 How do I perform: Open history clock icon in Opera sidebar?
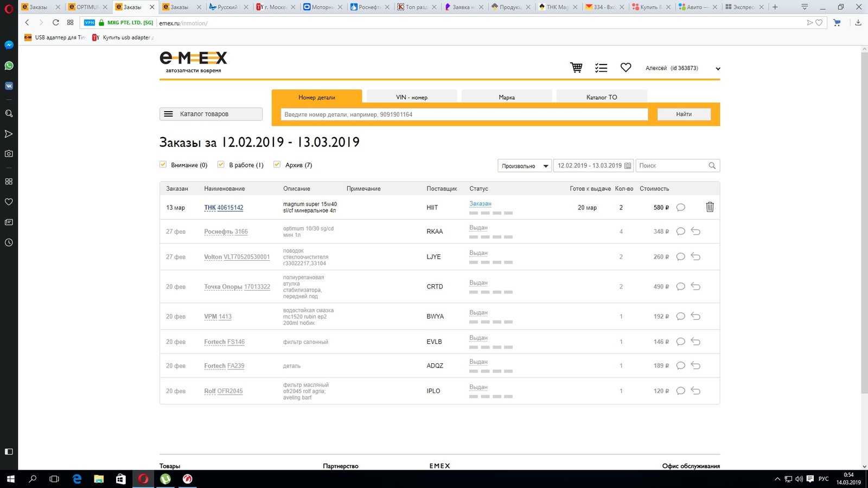tap(9, 242)
